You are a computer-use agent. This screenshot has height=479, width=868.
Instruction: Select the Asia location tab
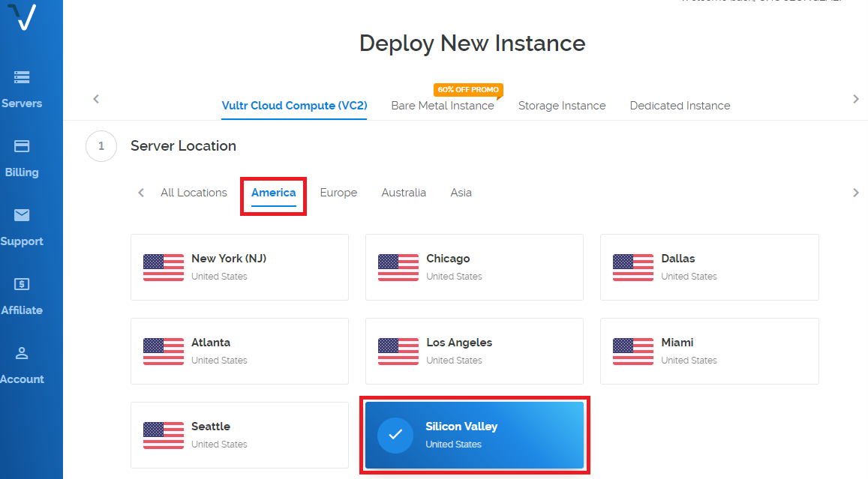(461, 193)
